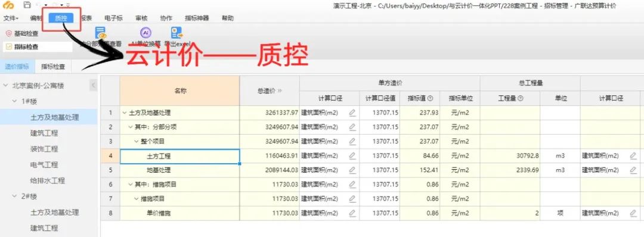Open the 指标神器 menu tab
The width and height of the screenshot is (644, 237).
(x=197, y=18)
